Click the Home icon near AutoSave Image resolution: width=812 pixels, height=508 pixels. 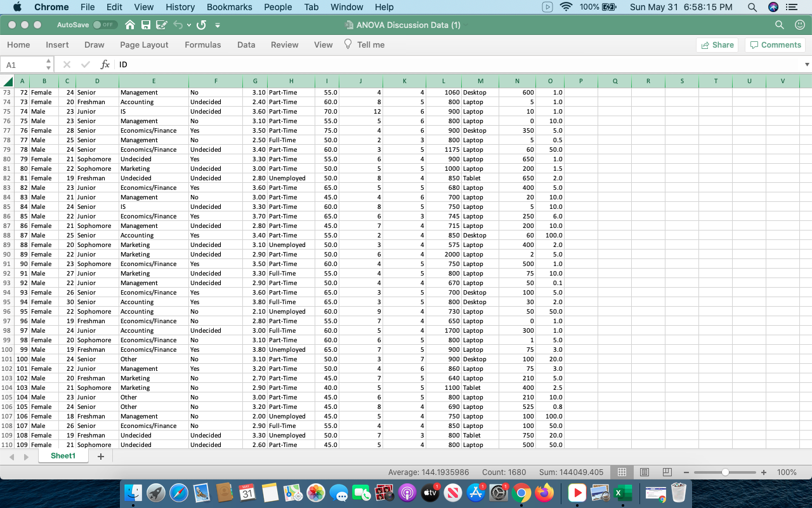click(x=130, y=25)
